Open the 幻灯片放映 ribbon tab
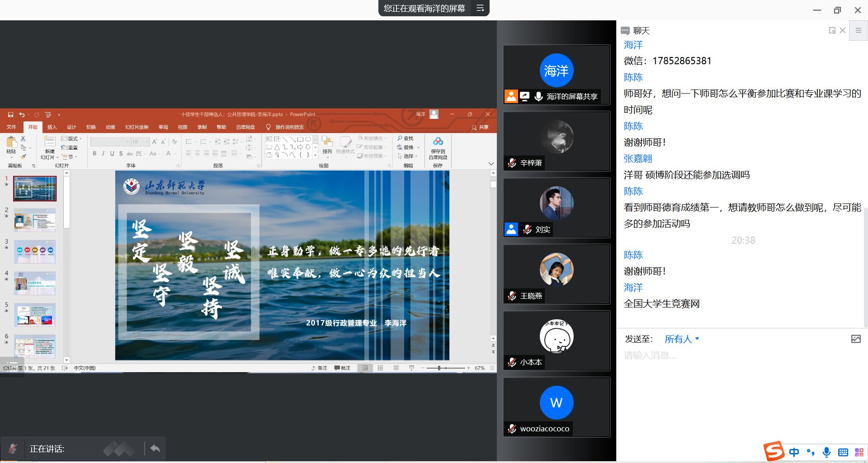868x463 pixels. click(137, 127)
